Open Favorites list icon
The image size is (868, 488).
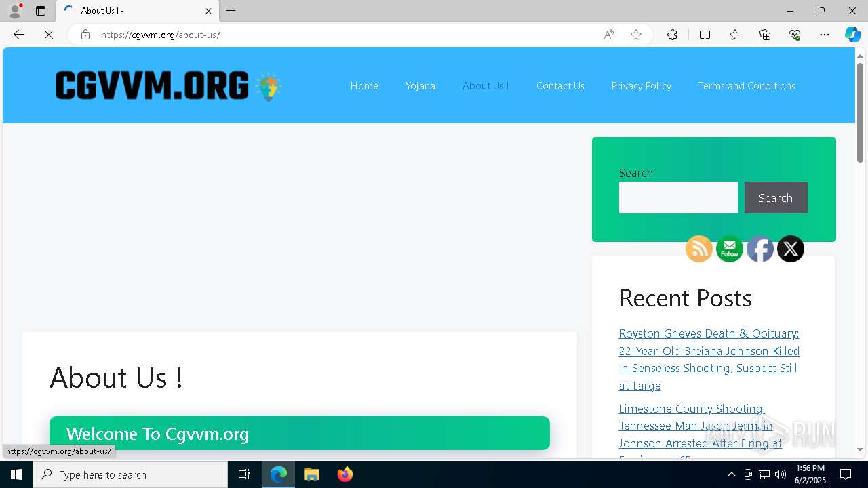(x=735, y=35)
